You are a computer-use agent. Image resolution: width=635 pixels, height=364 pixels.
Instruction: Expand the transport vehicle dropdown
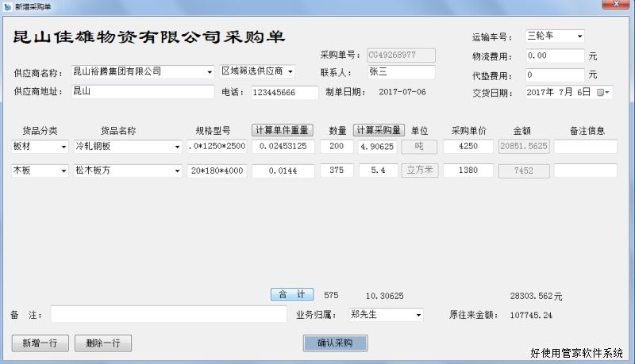pos(579,36)
